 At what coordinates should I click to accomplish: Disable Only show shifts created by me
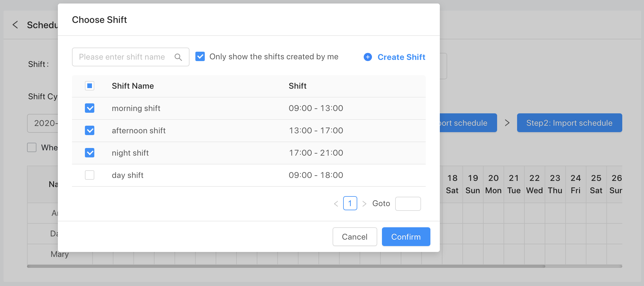click(x=200, y=56)
